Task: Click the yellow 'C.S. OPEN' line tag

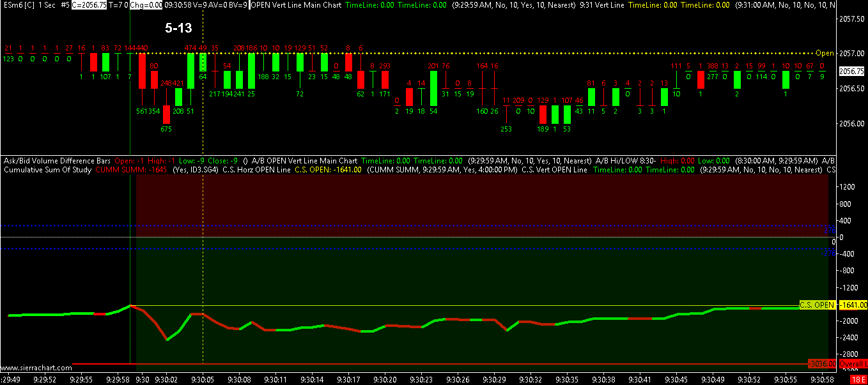Action: tap(817, 305)
